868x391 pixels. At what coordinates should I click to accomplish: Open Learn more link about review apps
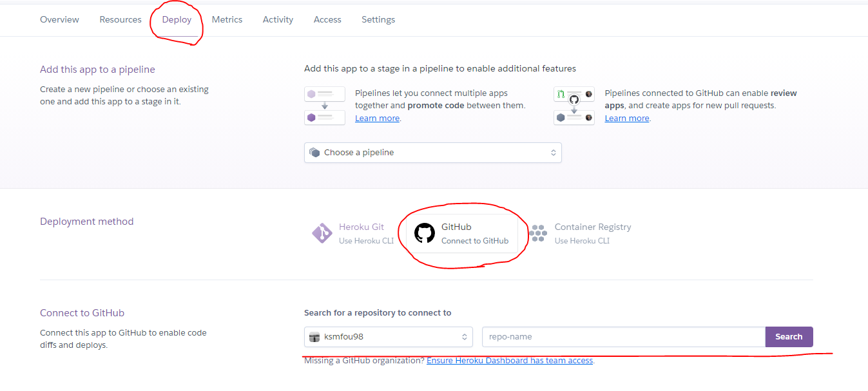[627, 119]
